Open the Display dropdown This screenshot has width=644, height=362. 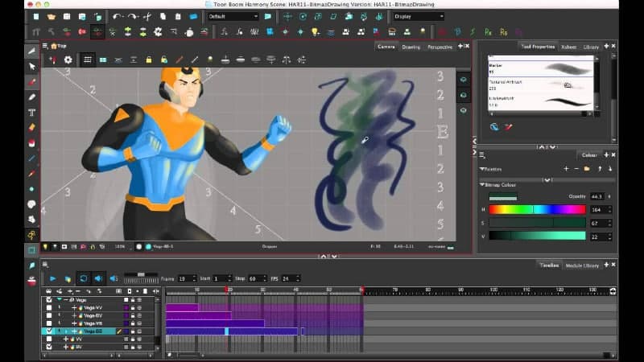419,16
